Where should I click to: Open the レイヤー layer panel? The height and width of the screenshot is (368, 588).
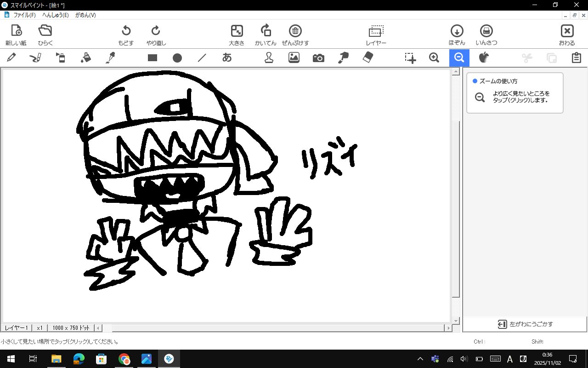[x=376, y=35]
